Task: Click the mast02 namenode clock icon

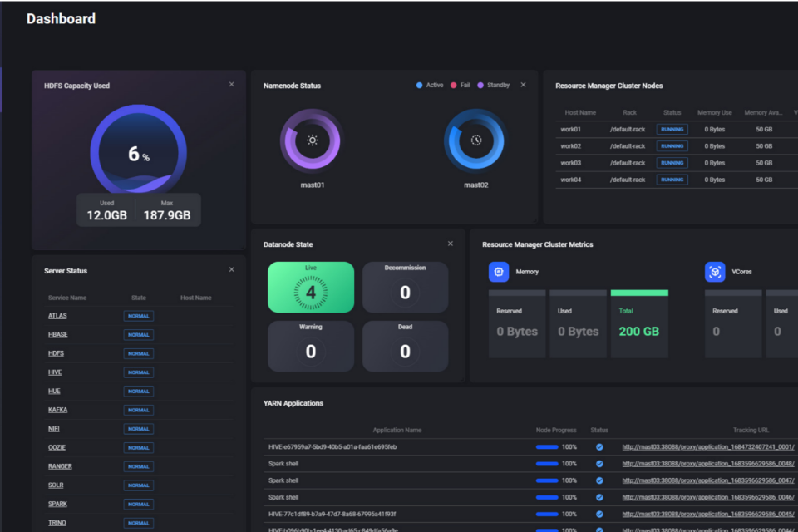Action: point(475,140)
